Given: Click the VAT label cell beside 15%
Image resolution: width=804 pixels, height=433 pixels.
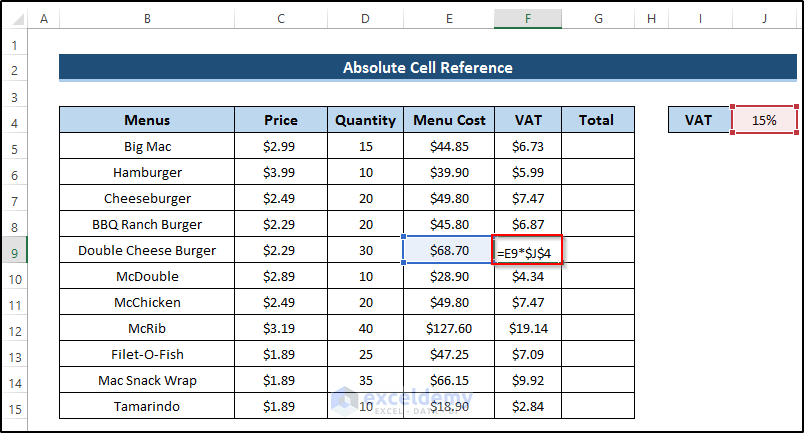Looking at the screenshot, I should coord(698,120).
